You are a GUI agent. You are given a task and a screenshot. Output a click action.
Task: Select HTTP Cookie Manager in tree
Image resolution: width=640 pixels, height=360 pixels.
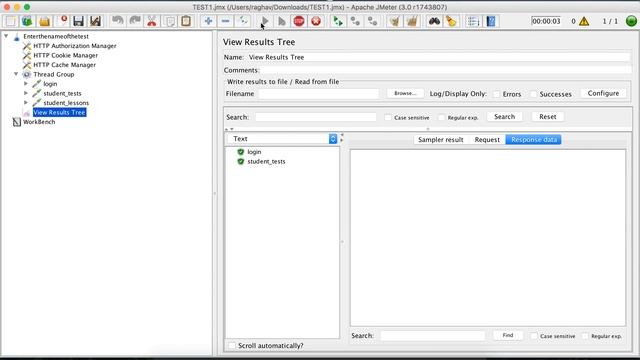click(x=65, y=55)
